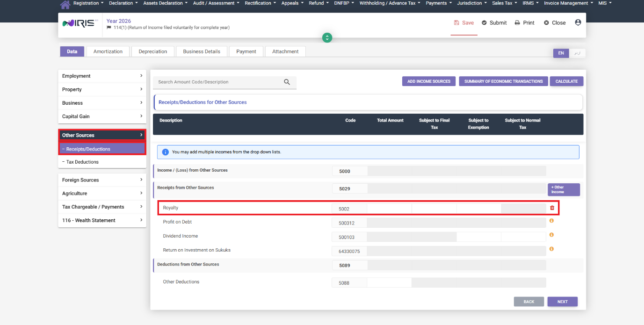Image resolution: width=644 pixels, height=325 pixels.
Task: Open the Invoice Management menu
Action: tap(569, 3)
